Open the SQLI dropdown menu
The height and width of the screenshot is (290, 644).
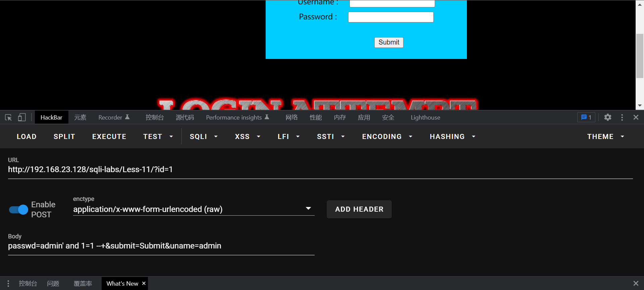[203, 137]
